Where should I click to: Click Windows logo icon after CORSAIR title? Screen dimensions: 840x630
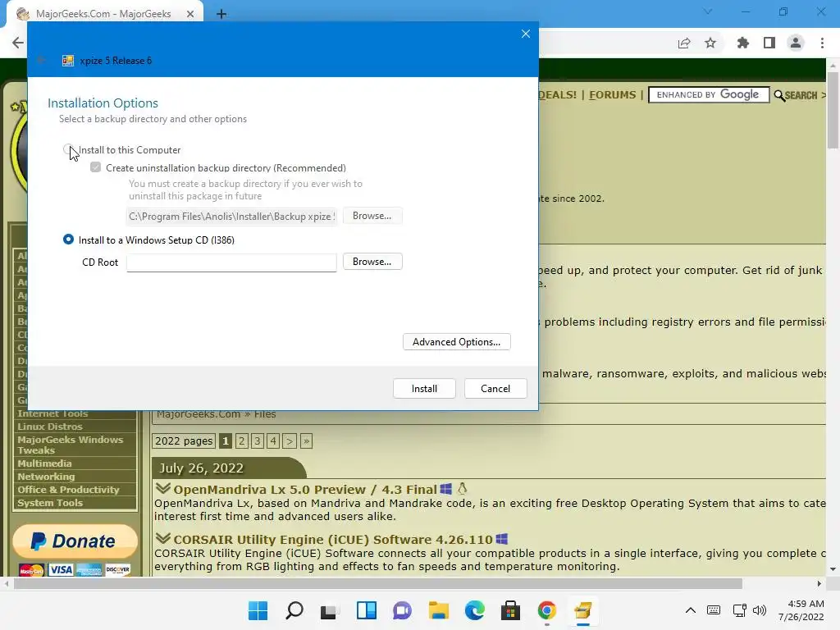(501, 539)
